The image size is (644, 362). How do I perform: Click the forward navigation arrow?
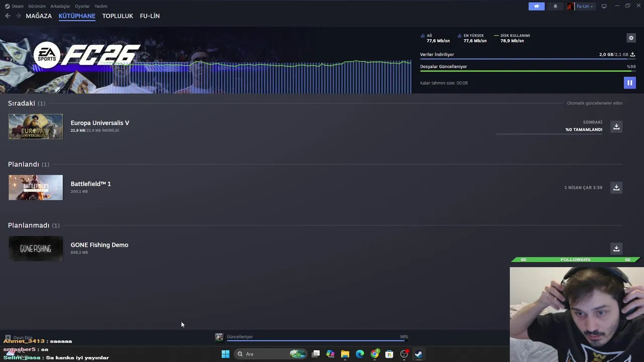point(18,16)
